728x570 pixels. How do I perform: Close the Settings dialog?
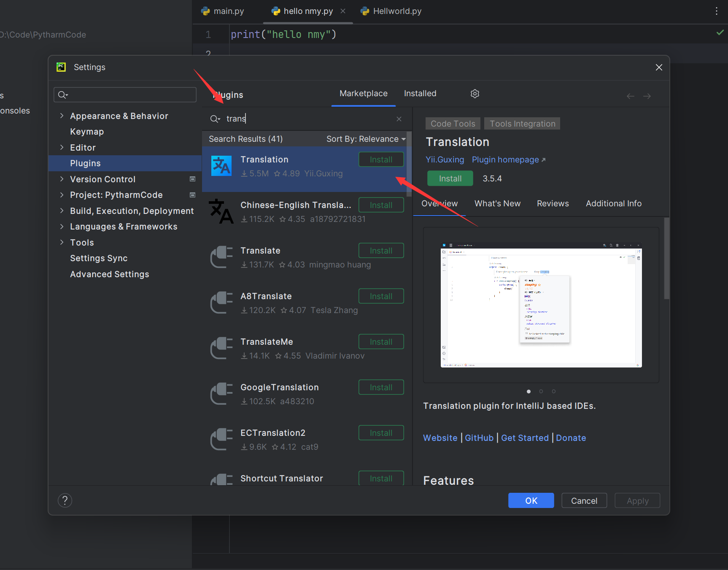659,68
